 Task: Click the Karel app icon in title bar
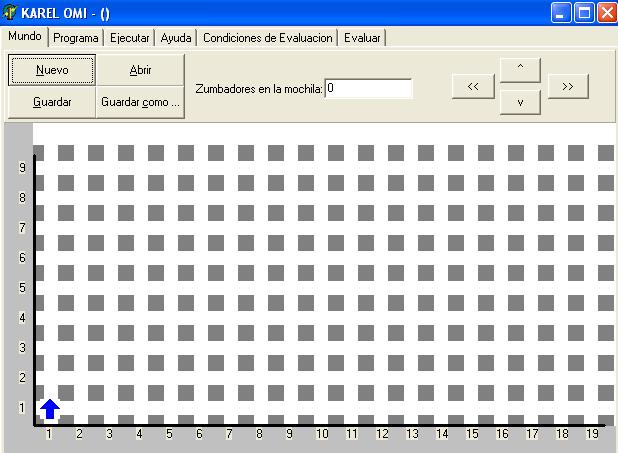coord(11,12)
